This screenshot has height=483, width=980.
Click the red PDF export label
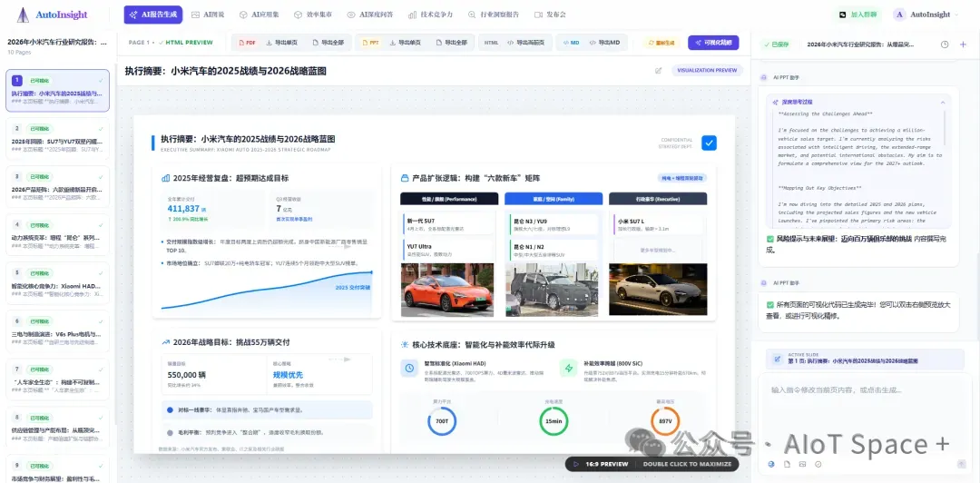click(248, 43)
